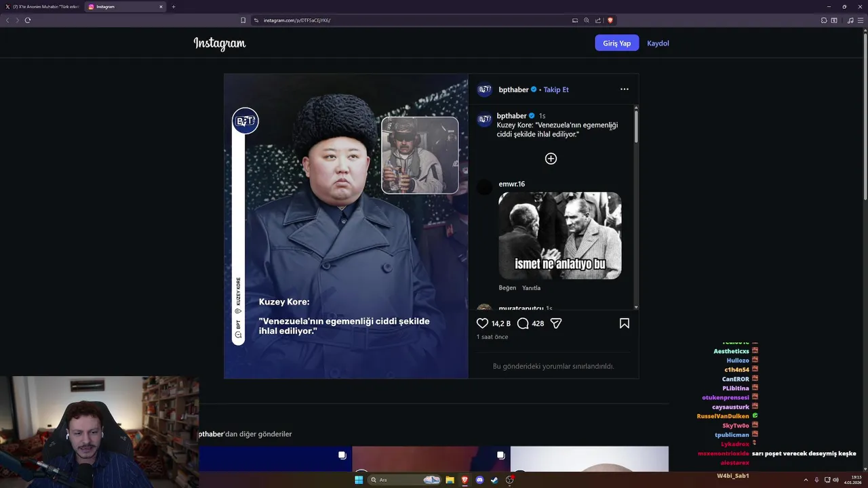The height and width of the screenshot is (488, 868).
Task: Click the page's vertical scrollbar
Action: click(x=864, y=115)
